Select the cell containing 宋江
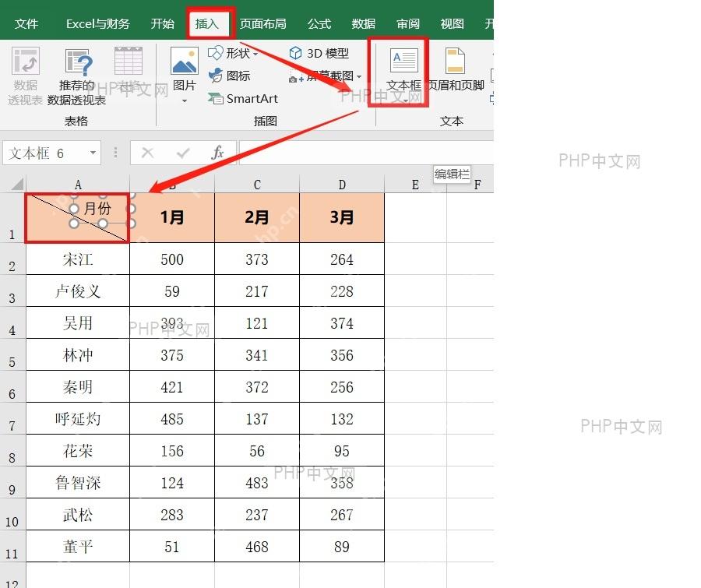Image resolution: width=701 pixels, height=588 pixels. 78,259
